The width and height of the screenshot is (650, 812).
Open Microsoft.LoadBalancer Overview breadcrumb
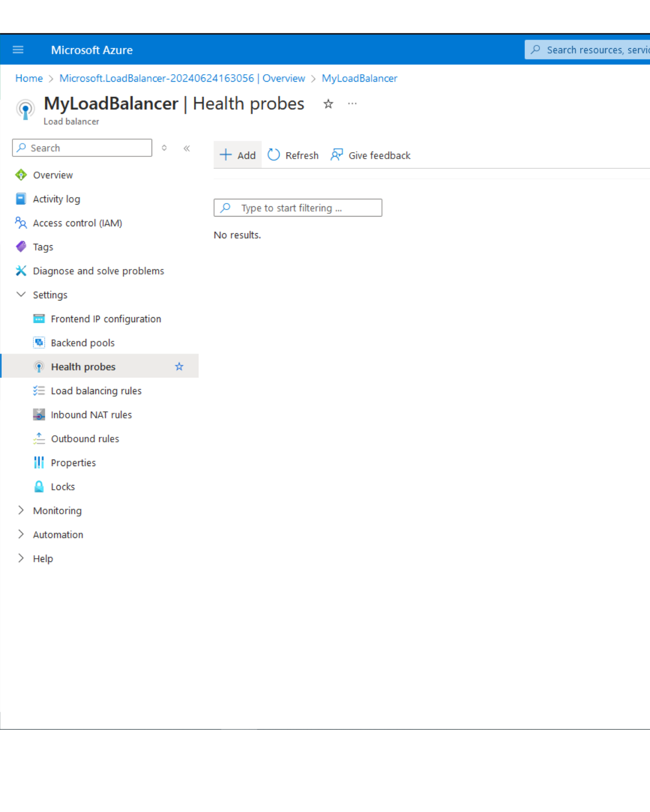[182, 78]
